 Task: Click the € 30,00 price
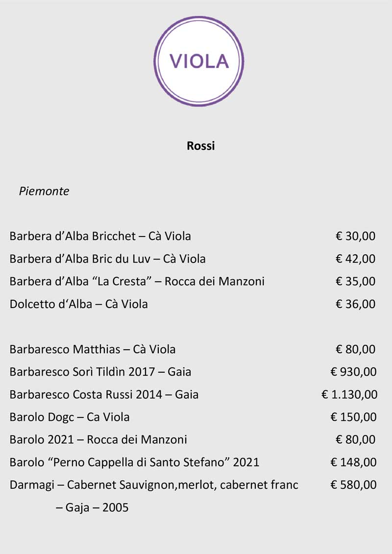click(355, 236)
